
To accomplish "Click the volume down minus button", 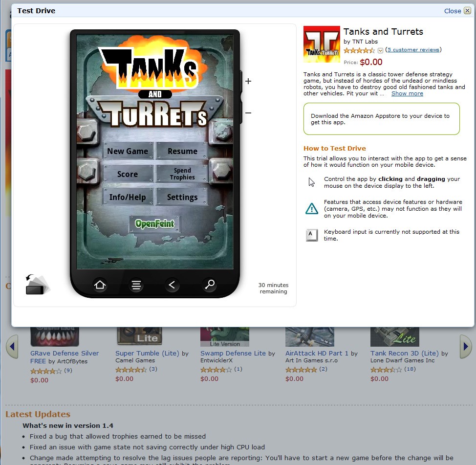I will [248, 113].
